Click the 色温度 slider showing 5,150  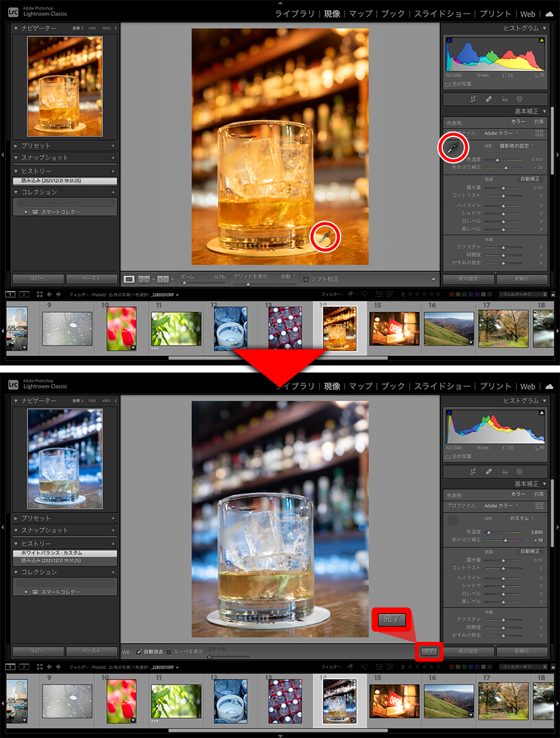[504, 160]
